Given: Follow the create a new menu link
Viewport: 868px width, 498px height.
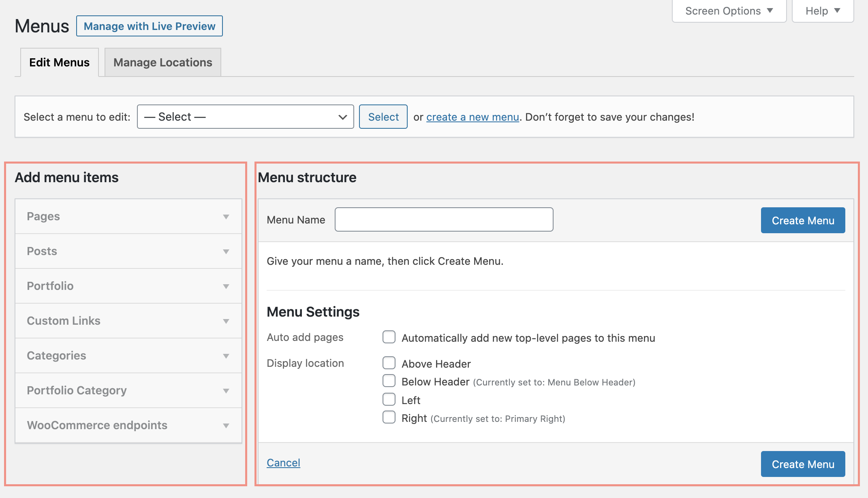Looking at the screenshot, I should tap(472, 117).
